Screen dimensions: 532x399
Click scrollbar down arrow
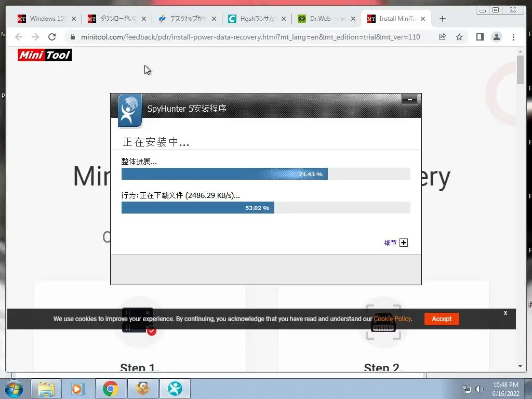pos(520,366)
